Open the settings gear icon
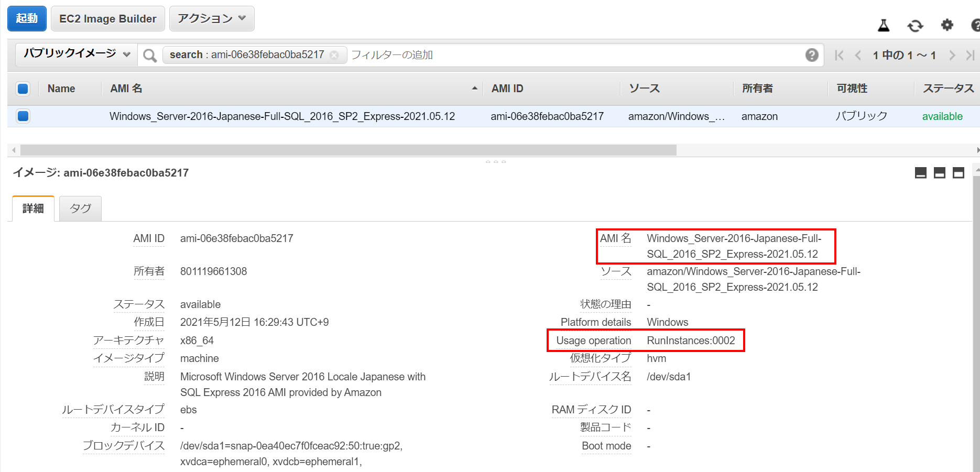 947,25
